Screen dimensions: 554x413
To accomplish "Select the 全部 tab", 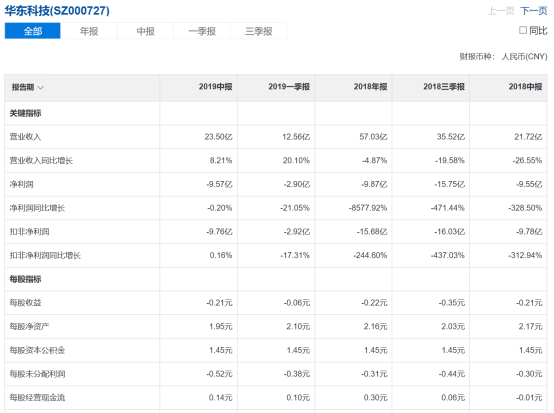I will (33, 31).
